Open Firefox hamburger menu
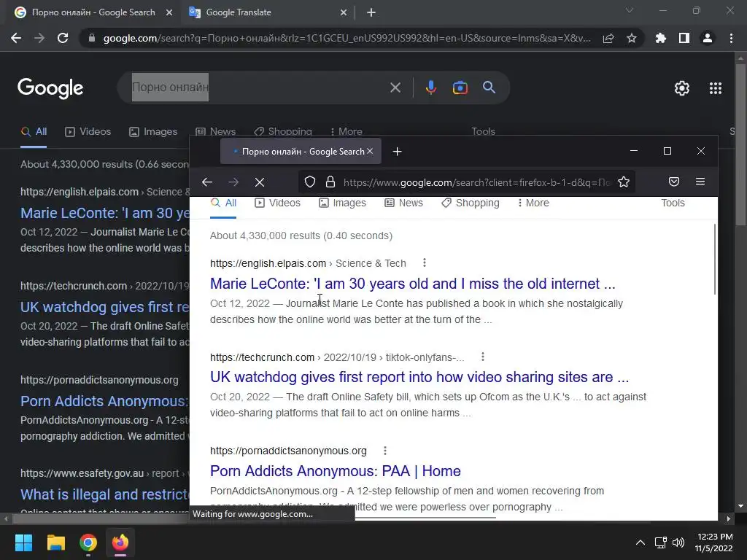747x560 pixels. coord(700,182)
